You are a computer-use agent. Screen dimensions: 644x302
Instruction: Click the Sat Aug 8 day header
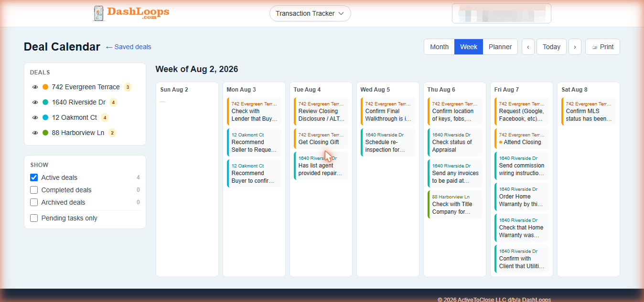pyautogui.click(x=574, y=90)
